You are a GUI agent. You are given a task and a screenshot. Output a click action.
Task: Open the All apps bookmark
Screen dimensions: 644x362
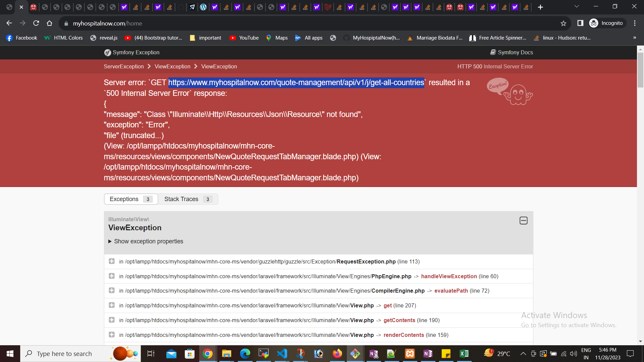pos(309,38)
